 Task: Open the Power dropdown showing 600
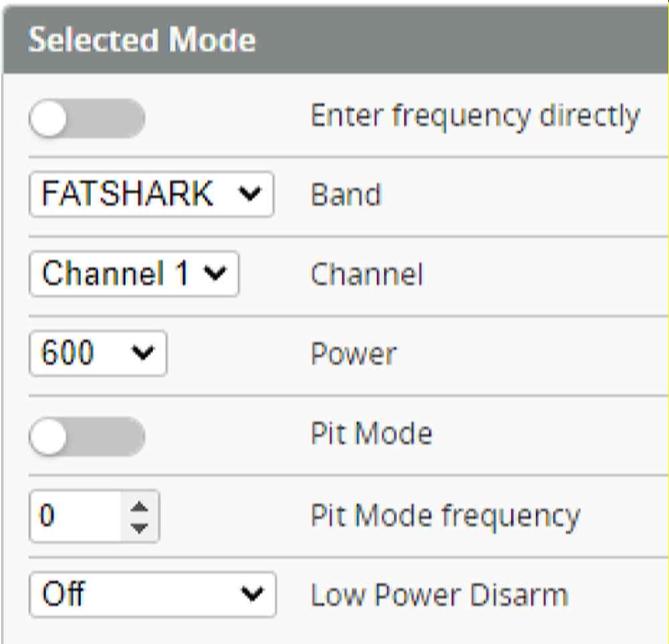click(98, 353)
